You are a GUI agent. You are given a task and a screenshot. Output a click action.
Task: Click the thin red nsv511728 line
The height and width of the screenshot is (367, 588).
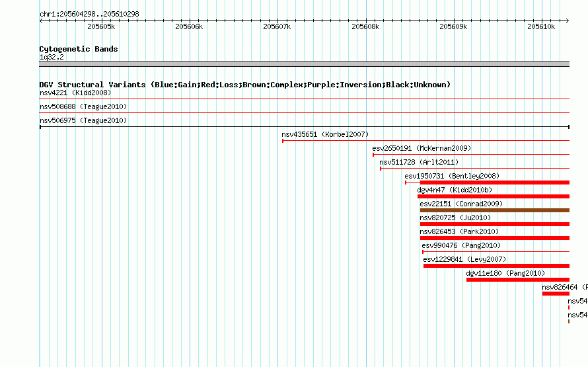point(475,169)
